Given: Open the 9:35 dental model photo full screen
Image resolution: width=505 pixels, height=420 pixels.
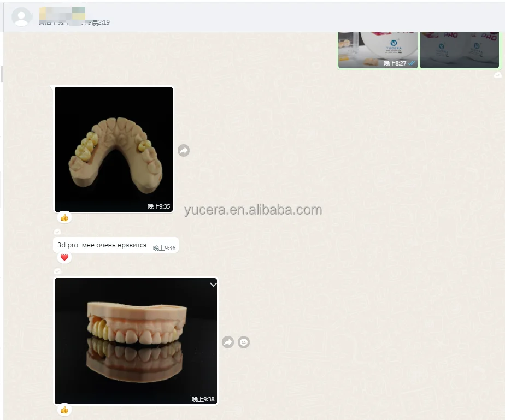Looking at the screenshot, I should [x=113, y=149].
